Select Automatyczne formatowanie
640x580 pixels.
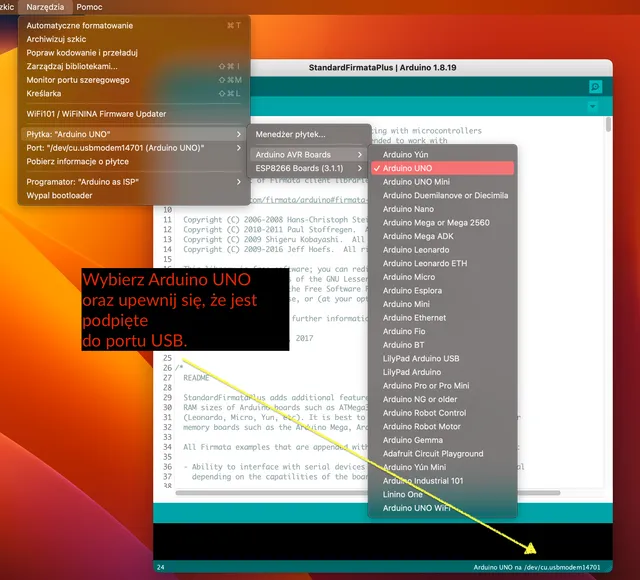tap(134, 25)
